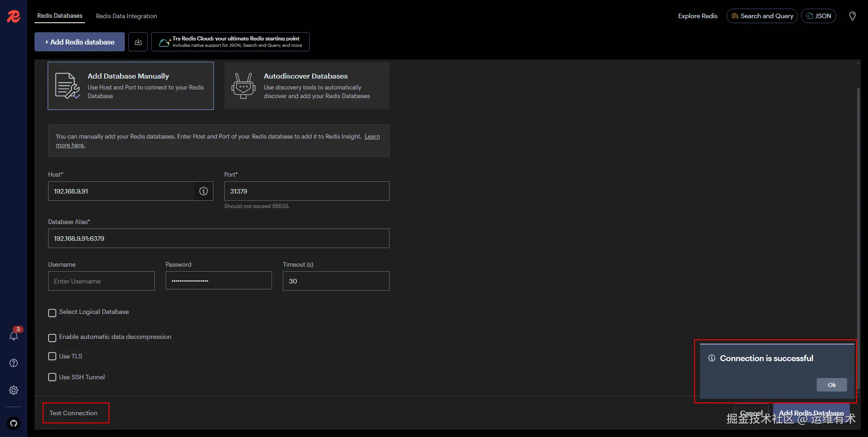Toggle the Use TLS option
868x437 pixels.
click(x=52, y=356)
